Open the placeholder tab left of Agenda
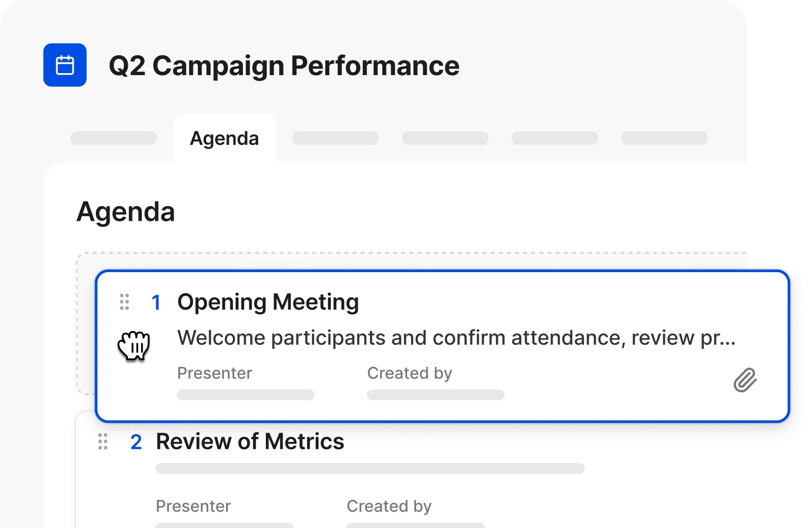The image size is (812, 528). pyautogui.click(x=114, y=138)
